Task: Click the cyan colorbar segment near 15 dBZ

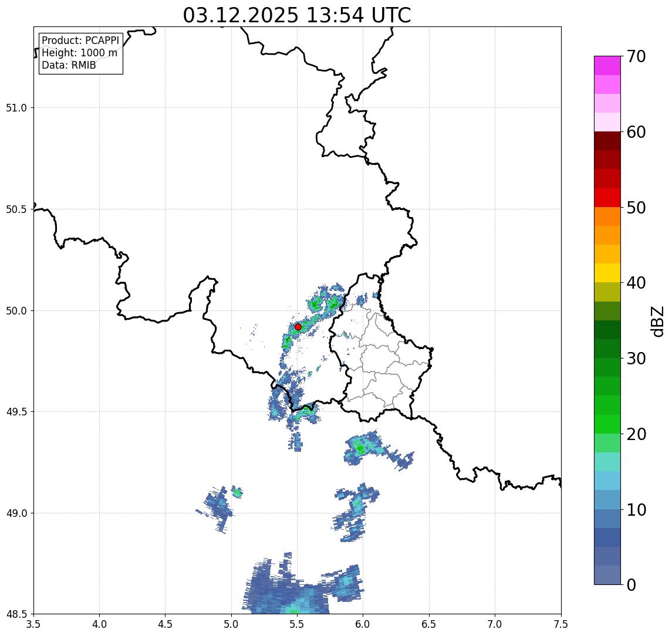Action: (607, 481)
